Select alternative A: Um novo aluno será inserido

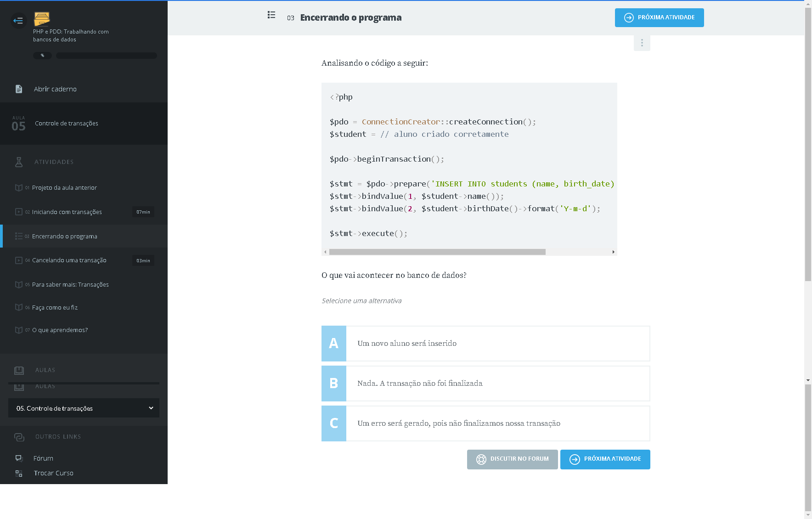pos(485,344)
